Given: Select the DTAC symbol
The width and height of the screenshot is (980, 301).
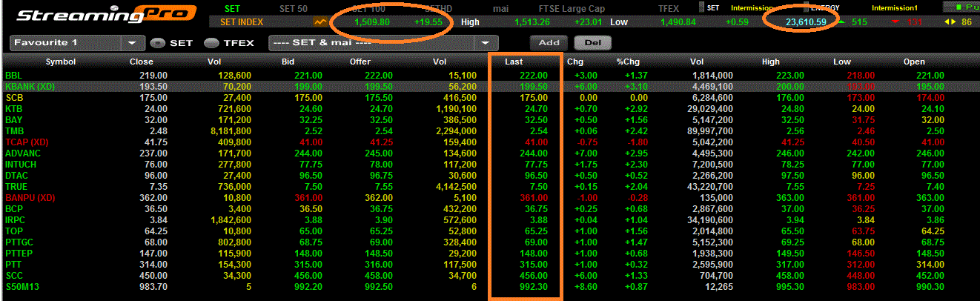Looking at the screenshot, I should (x=16, y=175).
